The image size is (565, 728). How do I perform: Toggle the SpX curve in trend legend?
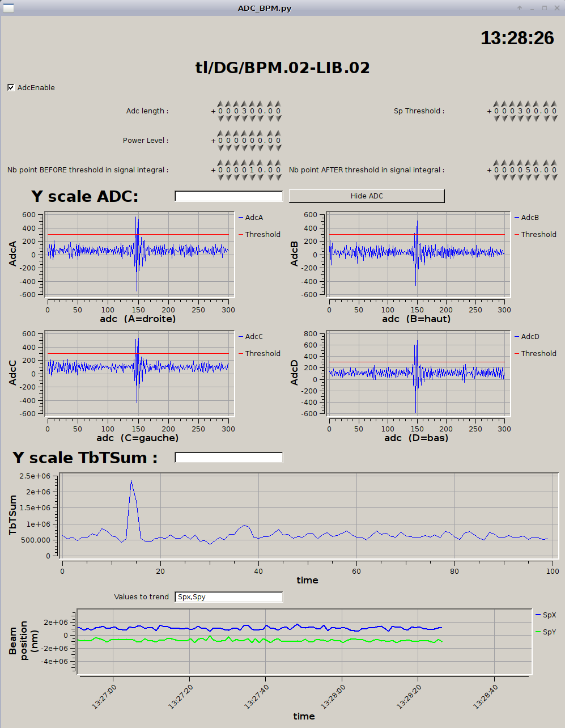pyautogui.click(x=546, y=615)
